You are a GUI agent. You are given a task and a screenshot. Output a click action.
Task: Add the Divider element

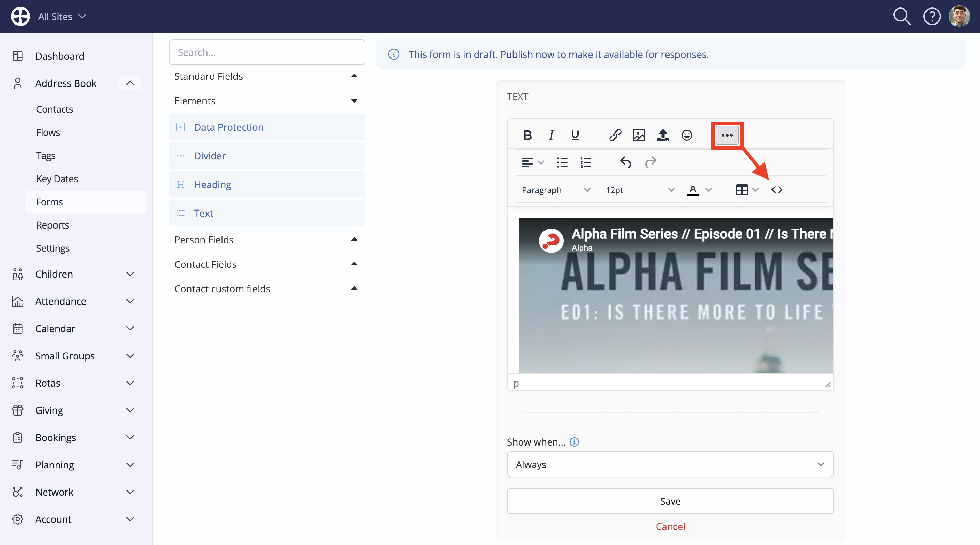pyautogui.click(x=267, y=156)
